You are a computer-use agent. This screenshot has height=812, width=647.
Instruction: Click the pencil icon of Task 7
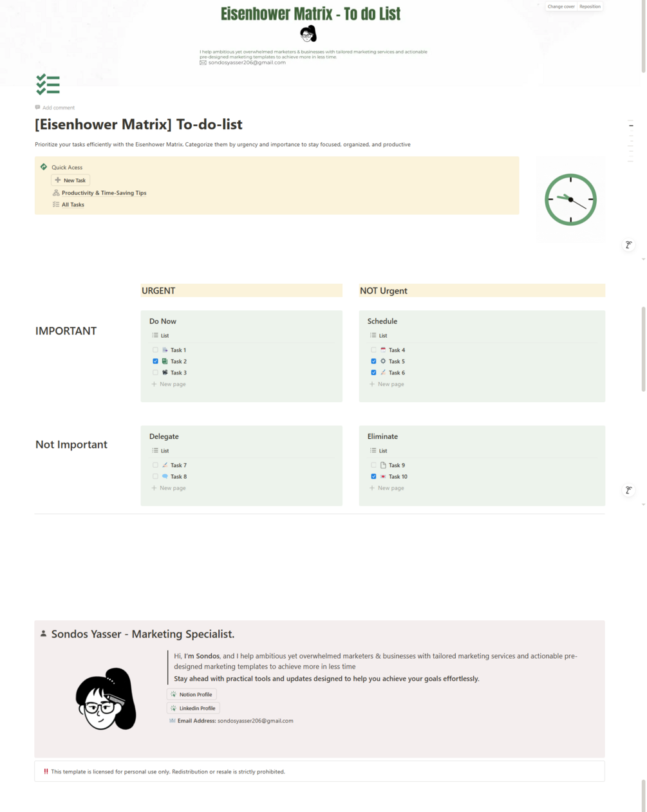pyautogui.click(x=165, y=465)
